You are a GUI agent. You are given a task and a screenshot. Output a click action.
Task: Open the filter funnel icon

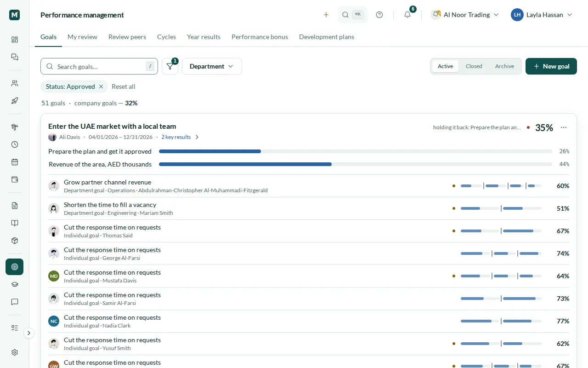click(170, 66)
